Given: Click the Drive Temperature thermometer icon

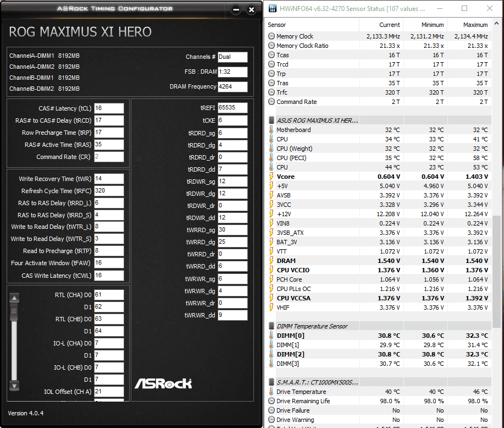Looking at the screenshot, I should pyautogui.click(x=272, y=392).
